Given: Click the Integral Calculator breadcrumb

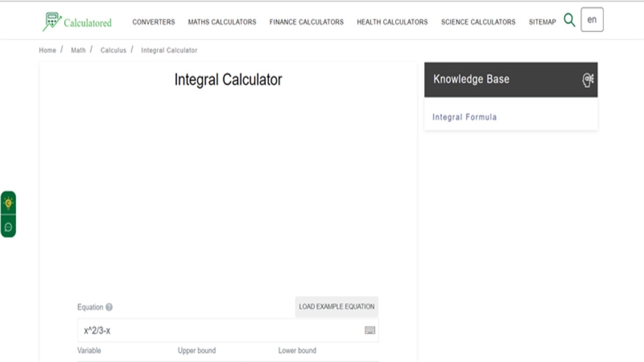Looking at the screenshot, I should click(x=169, y=50).
